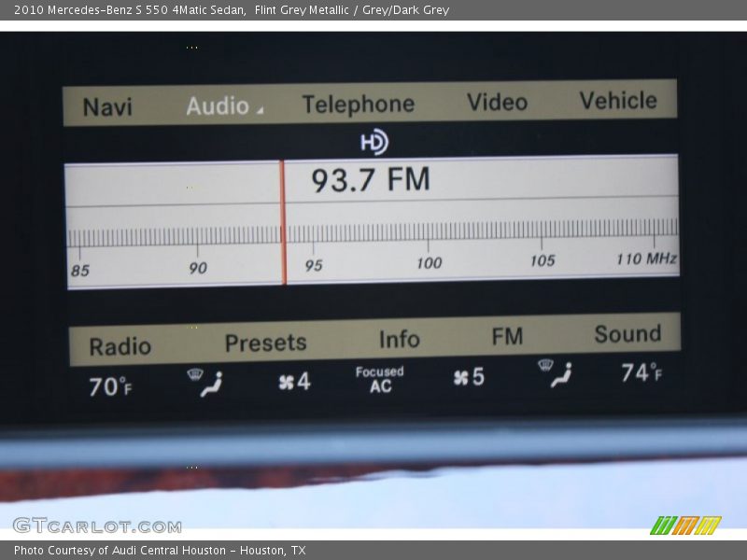The width and height of the screenshot is (747, 560).
Task: Open the Vehicle menu
Action: (619, 100)
